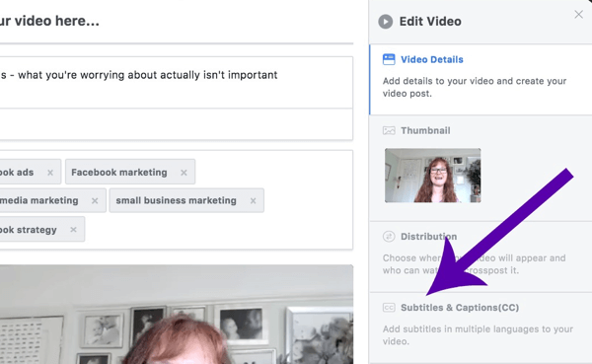
Task: Remove the tag ending in 'ook strategy'
Action: pos(74,230)
